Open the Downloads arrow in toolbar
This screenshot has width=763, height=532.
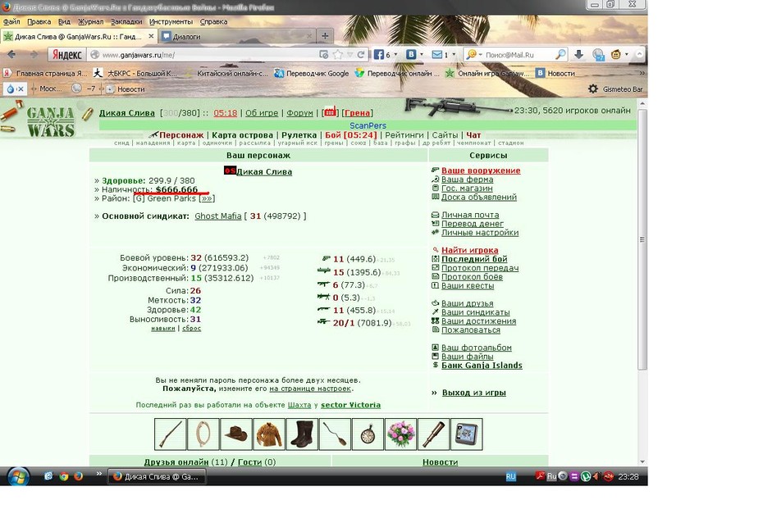[578, 54]
